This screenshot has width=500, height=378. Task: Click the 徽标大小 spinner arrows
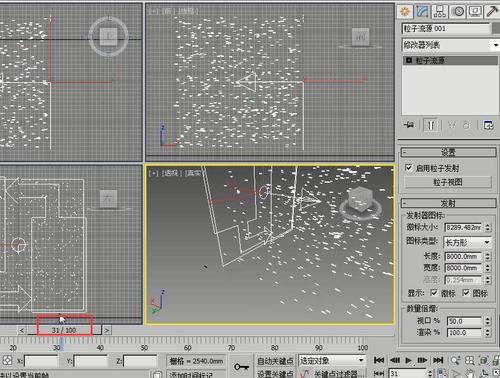pos(488,228)
